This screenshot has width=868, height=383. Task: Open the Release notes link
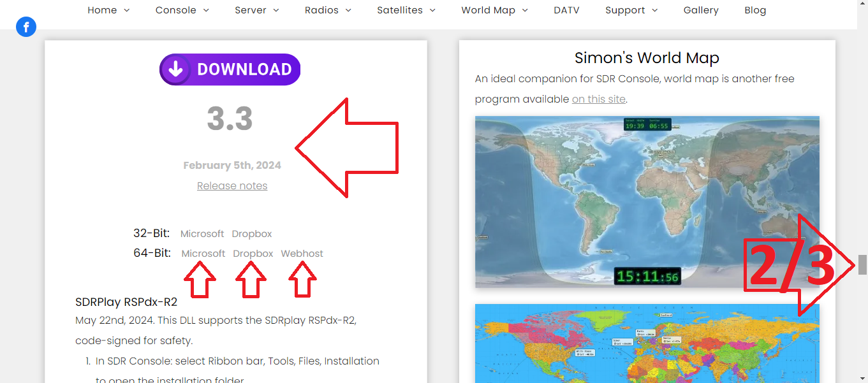click(x=232, y=185)
